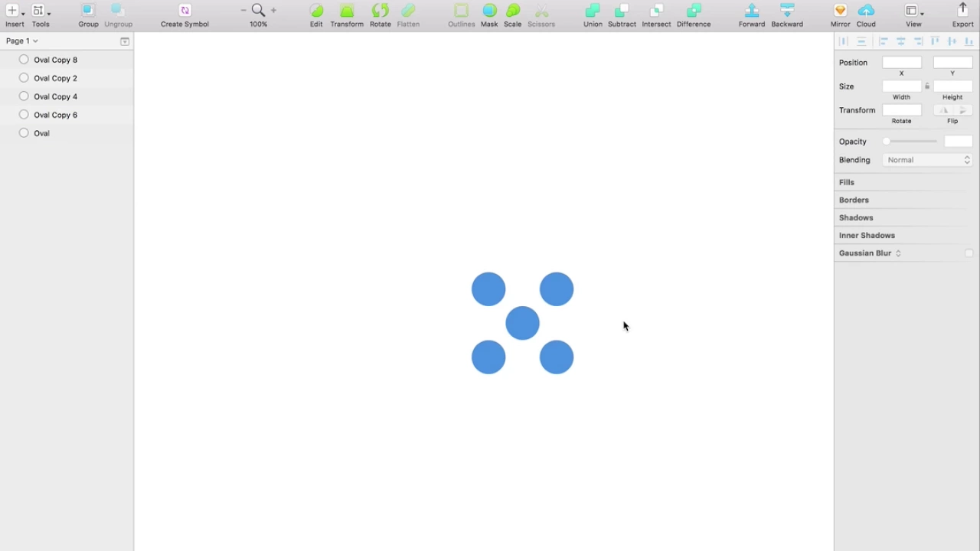Apply Union boolean operation

coord(593,15)
